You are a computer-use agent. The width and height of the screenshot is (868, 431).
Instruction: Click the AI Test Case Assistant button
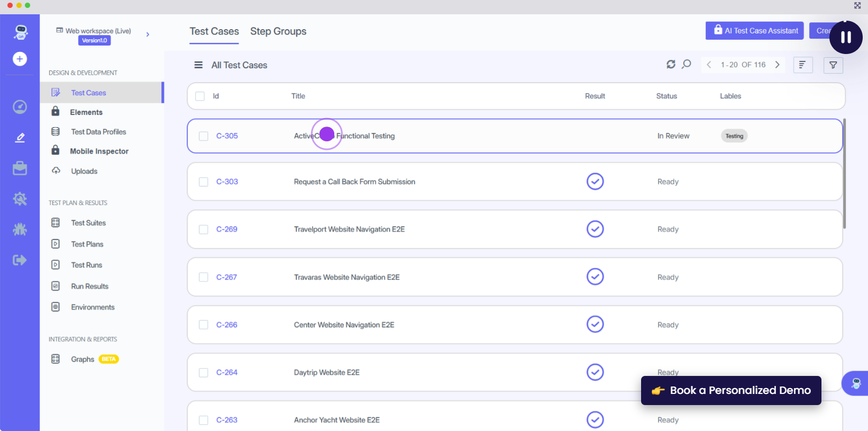pyautogui.click(x=754, y=31)
